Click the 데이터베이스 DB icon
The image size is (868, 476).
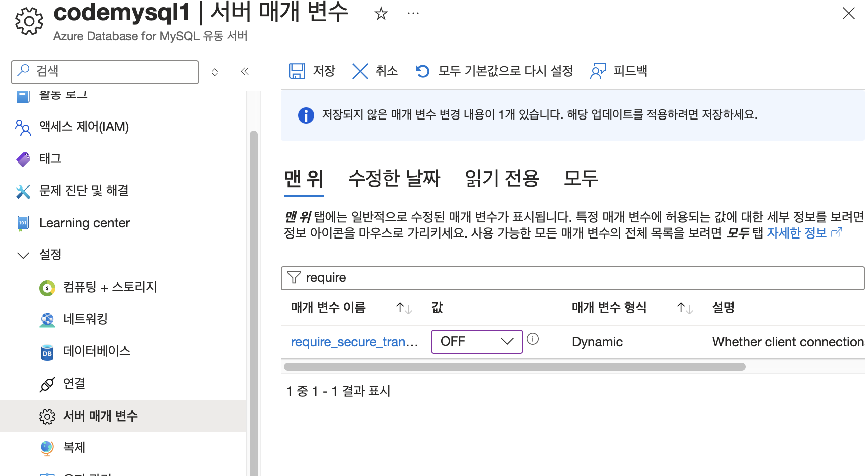click(47, 352)
